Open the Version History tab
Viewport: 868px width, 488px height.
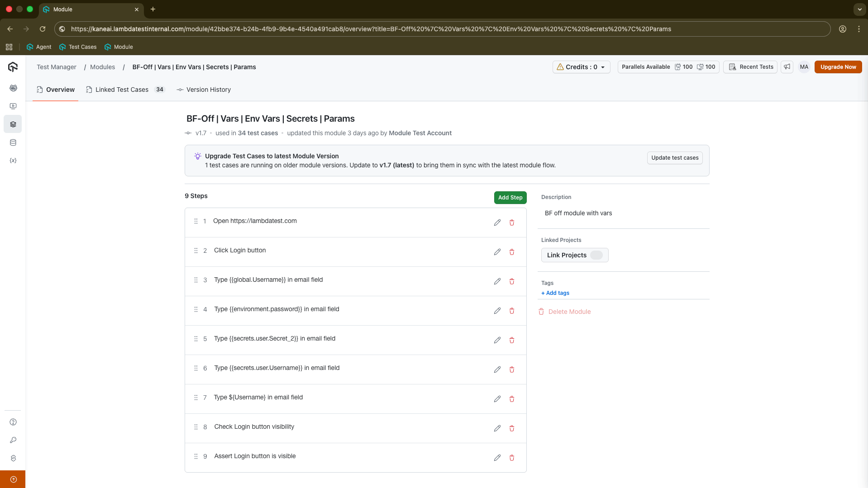tap(208, 90)
